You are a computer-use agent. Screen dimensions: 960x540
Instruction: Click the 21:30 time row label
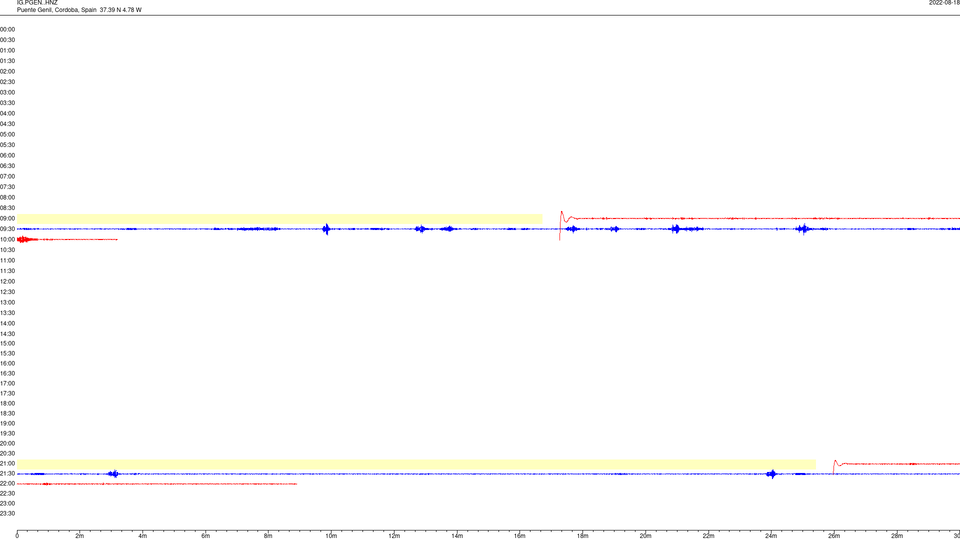[x=7, y=474]
